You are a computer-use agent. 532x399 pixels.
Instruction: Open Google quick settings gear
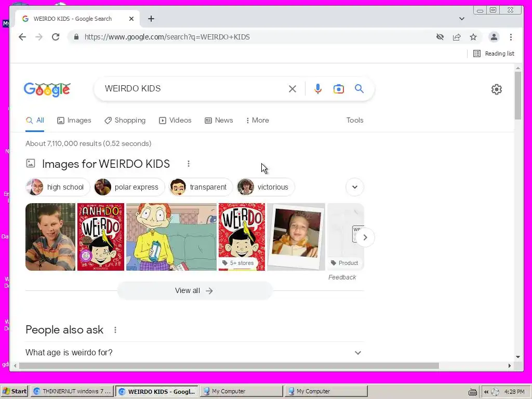pyautogui.click(x=497, y=89)
